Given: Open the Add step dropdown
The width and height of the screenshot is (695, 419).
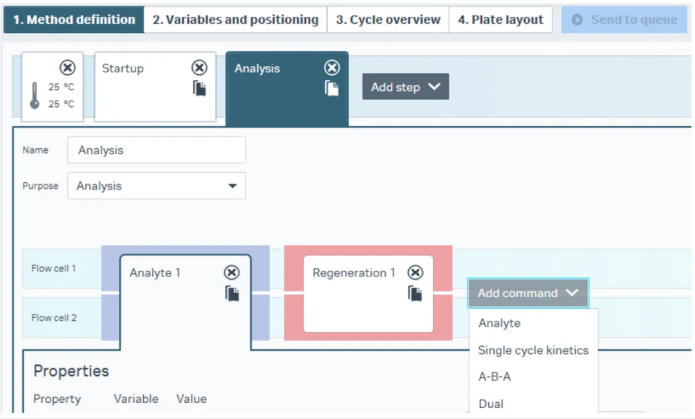Looking at the screenshot, I should coord(406,86).
